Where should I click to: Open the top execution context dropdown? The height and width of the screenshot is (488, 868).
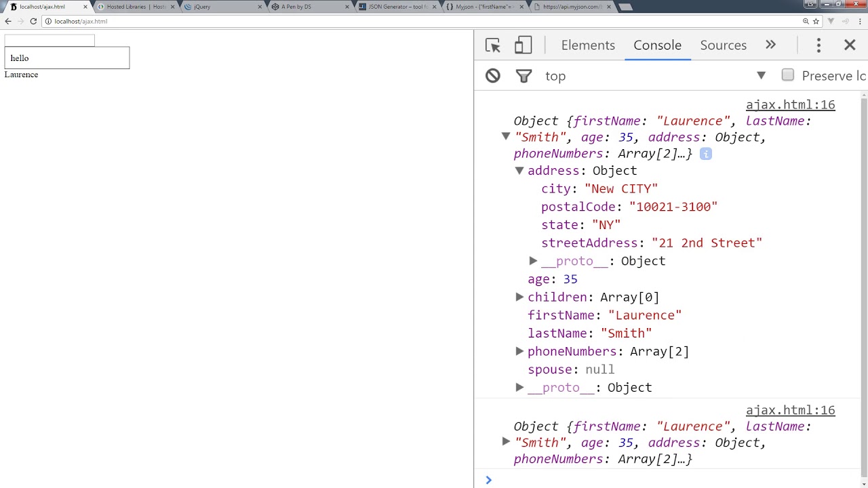(656, 76)
